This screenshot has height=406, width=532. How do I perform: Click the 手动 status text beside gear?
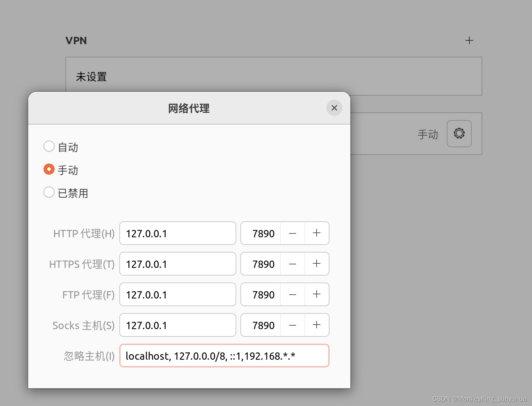[428, 134]
